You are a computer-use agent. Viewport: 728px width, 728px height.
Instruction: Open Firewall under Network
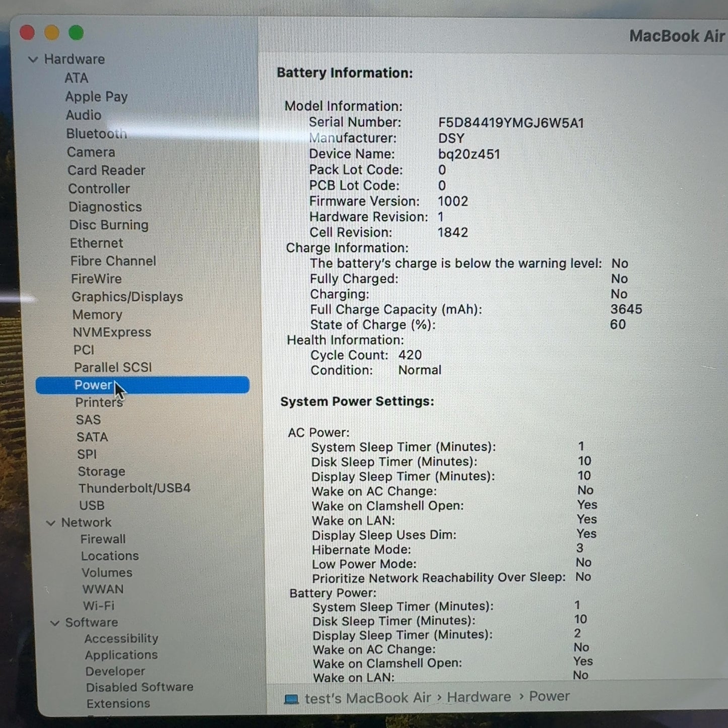(x=103, y=539)
